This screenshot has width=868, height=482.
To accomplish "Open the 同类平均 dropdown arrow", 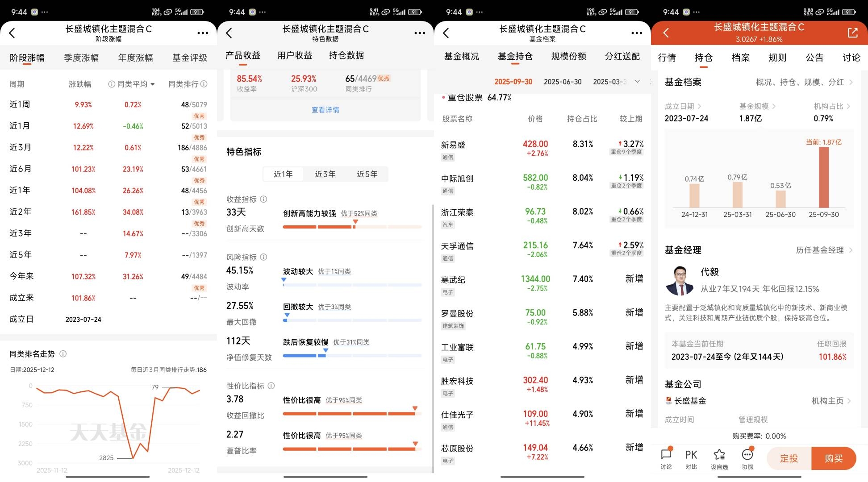I will point(153,84).
